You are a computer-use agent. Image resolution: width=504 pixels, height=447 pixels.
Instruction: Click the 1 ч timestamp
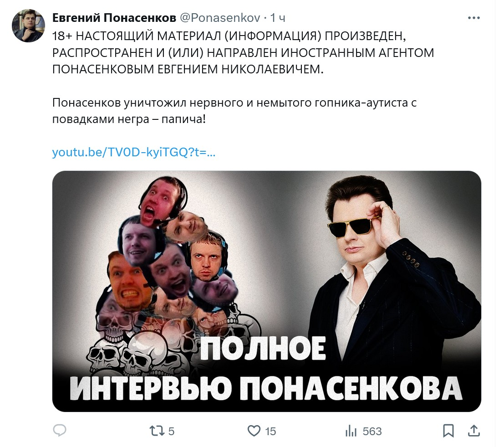(x=278, y=18)
